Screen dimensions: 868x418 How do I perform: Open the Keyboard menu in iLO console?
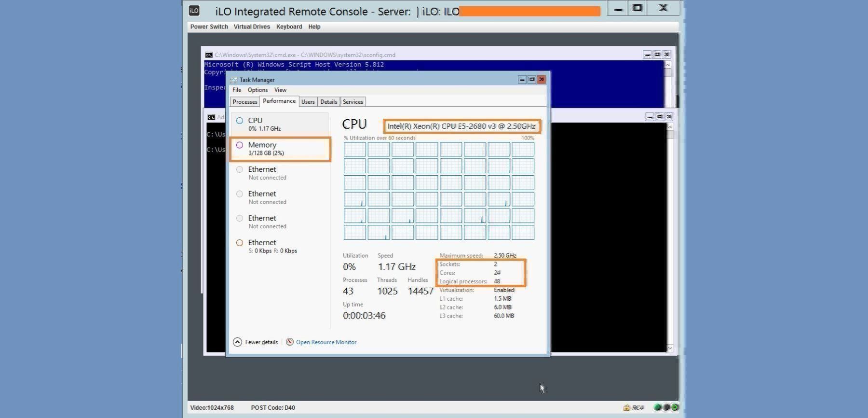tap(289, 27)
